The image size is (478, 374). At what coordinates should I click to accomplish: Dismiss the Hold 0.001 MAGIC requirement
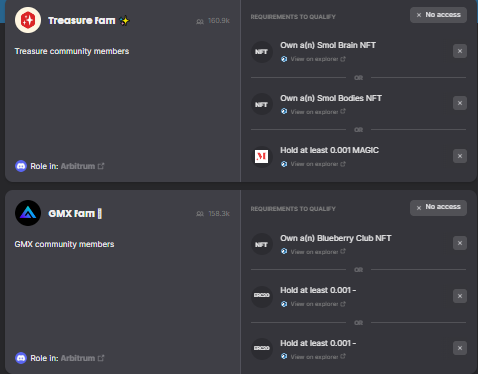click(460, 156)
